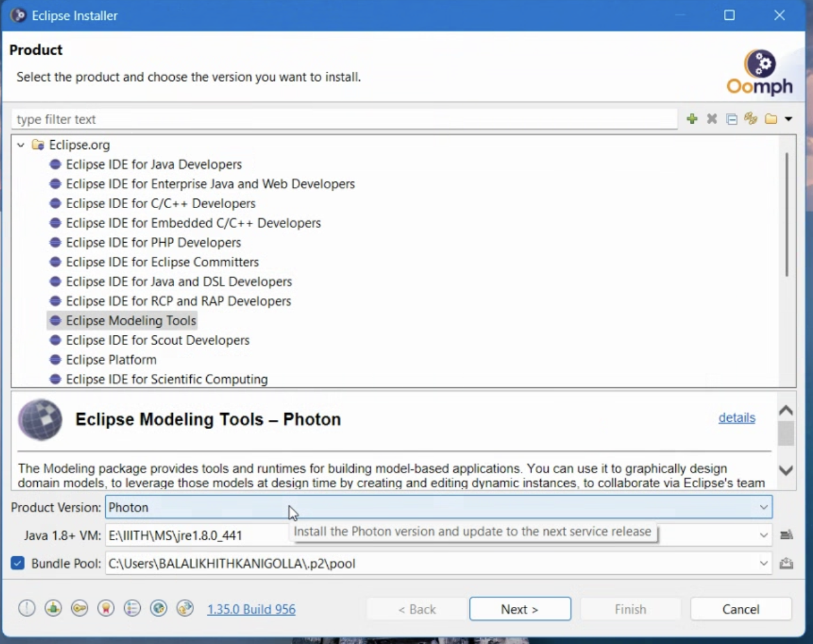Click the red ribbon certificate icon
This screenshot has height=644, width=813.
point(106,608)
